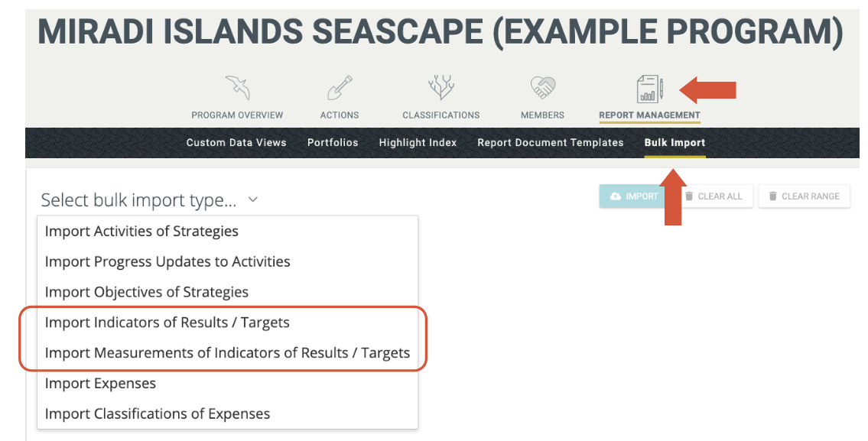868x441 pixels.
Task: Click the trash icon on Clear Range
Action: coord(772,196)
